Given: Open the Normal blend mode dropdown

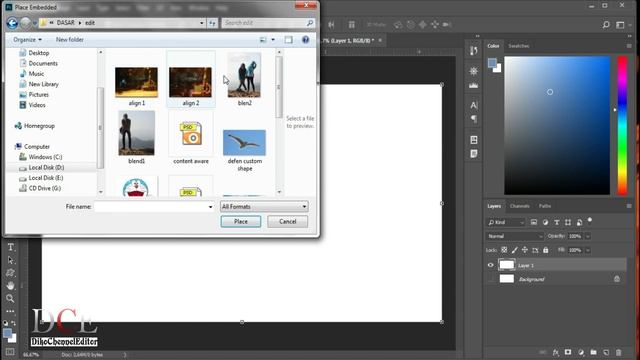Looking at the screenshot, I should click(x=515, y=236).
